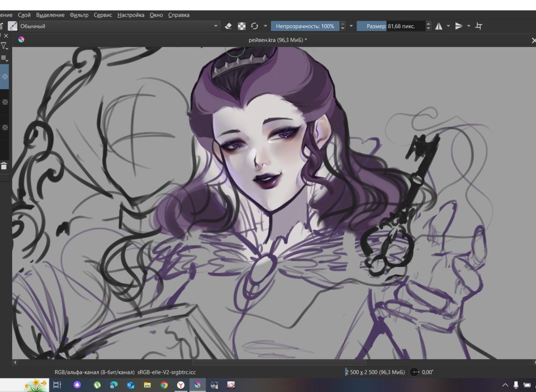
Task: Open Outlook from taskbar
Action: pyautogui.click(x=130, y=385)
